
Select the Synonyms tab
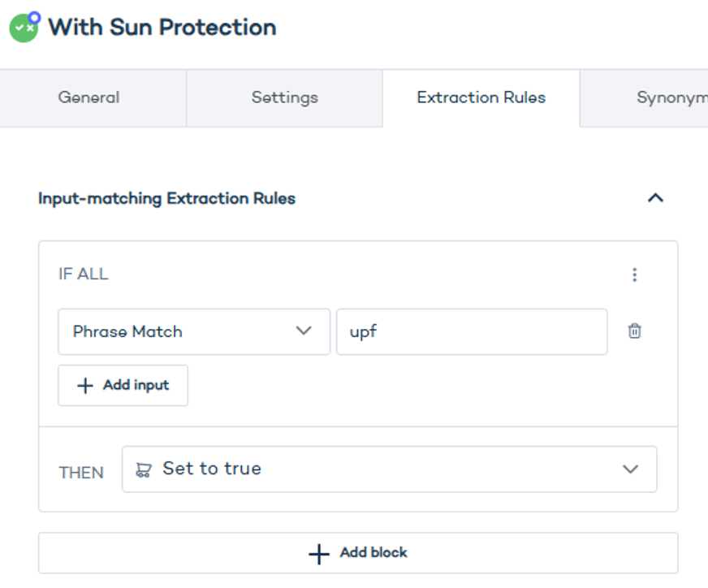pos(672,97)
